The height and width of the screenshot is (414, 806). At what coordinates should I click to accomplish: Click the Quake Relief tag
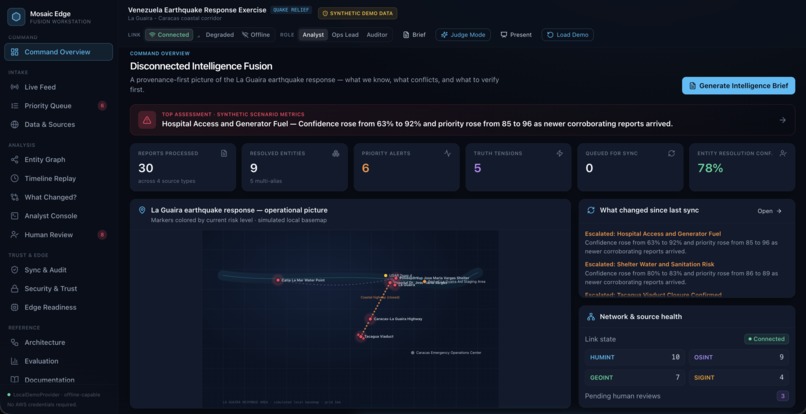coord(291,10)
